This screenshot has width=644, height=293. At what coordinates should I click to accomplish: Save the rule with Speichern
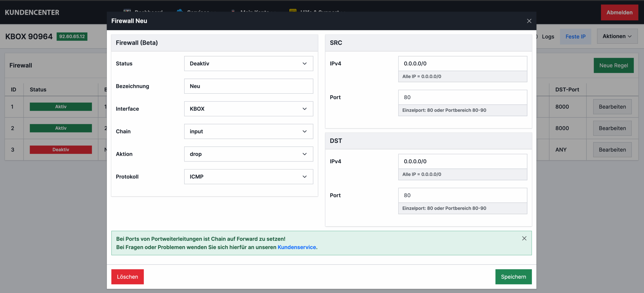coord(513,277)
